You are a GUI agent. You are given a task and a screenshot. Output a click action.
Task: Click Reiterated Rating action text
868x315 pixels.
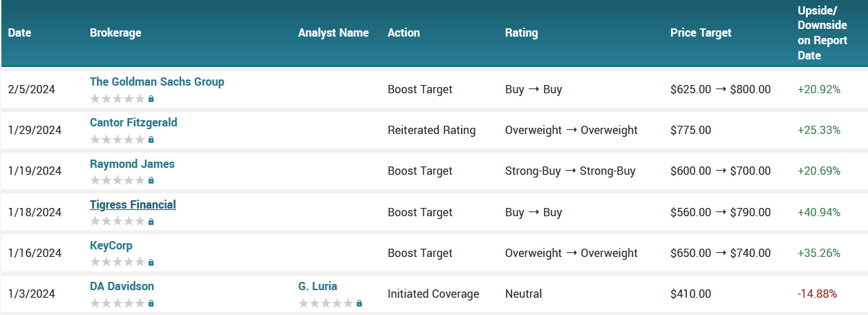pyautogui.click(x=432, y=130)
